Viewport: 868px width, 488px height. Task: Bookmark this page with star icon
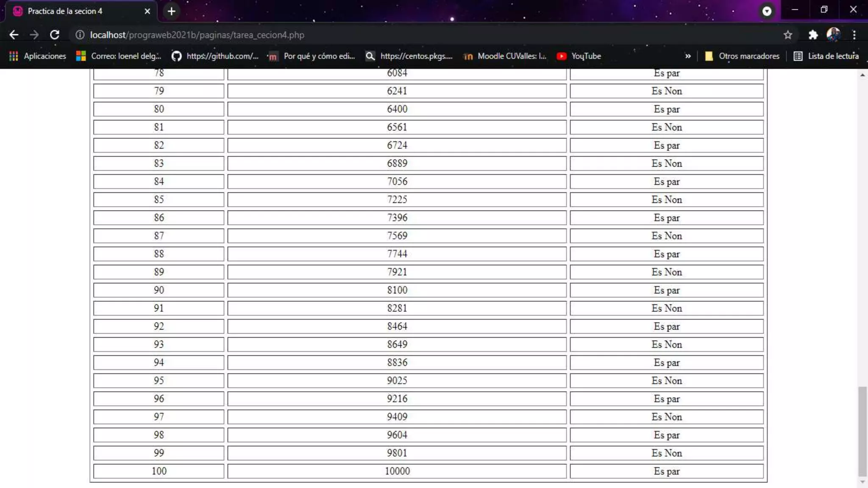[x=787, y=35]
